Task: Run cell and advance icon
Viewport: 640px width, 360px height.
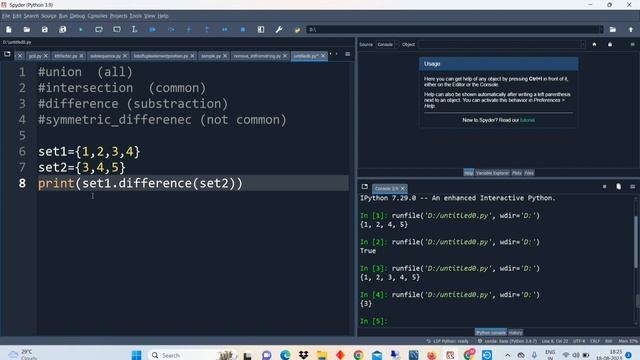Action: (x=117, y=29)
